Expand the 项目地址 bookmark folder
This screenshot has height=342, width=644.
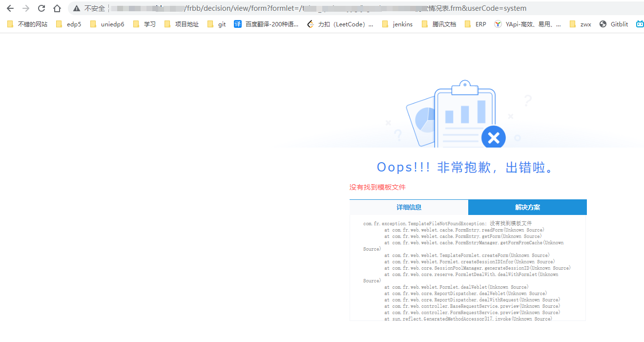[x=182, y=24]
